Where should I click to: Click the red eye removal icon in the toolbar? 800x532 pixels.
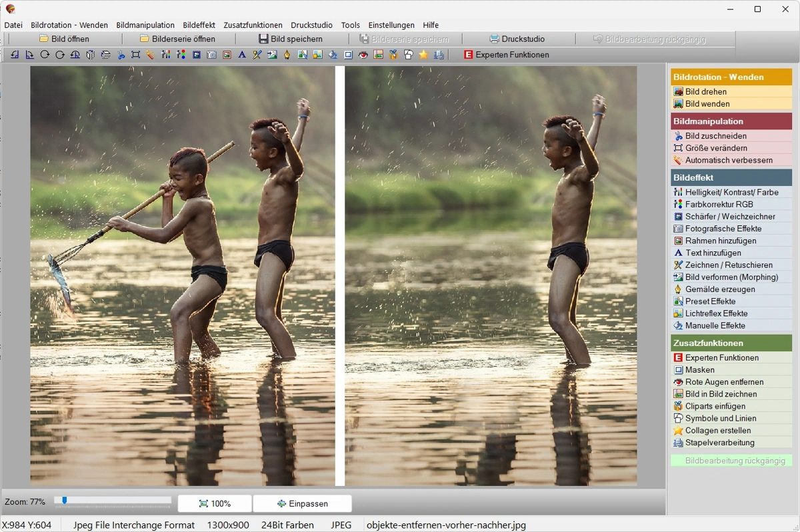click(x=363, y=55)
